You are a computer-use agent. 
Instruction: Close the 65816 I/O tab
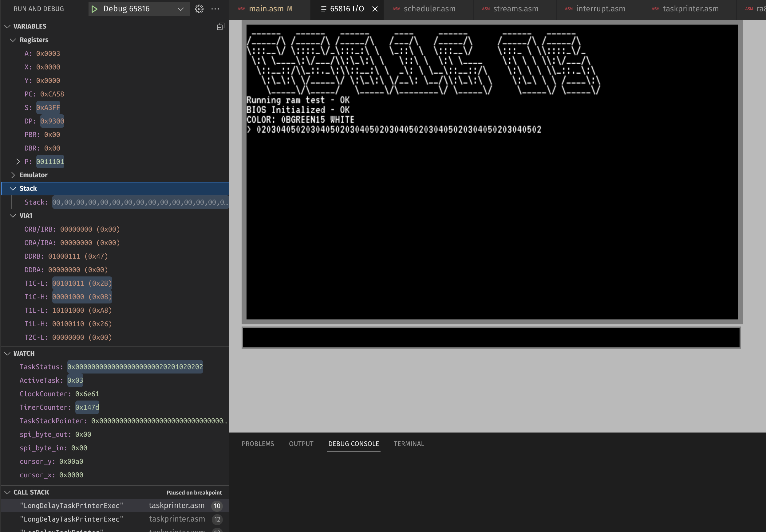pyautogui.click(x=375, y=9)
